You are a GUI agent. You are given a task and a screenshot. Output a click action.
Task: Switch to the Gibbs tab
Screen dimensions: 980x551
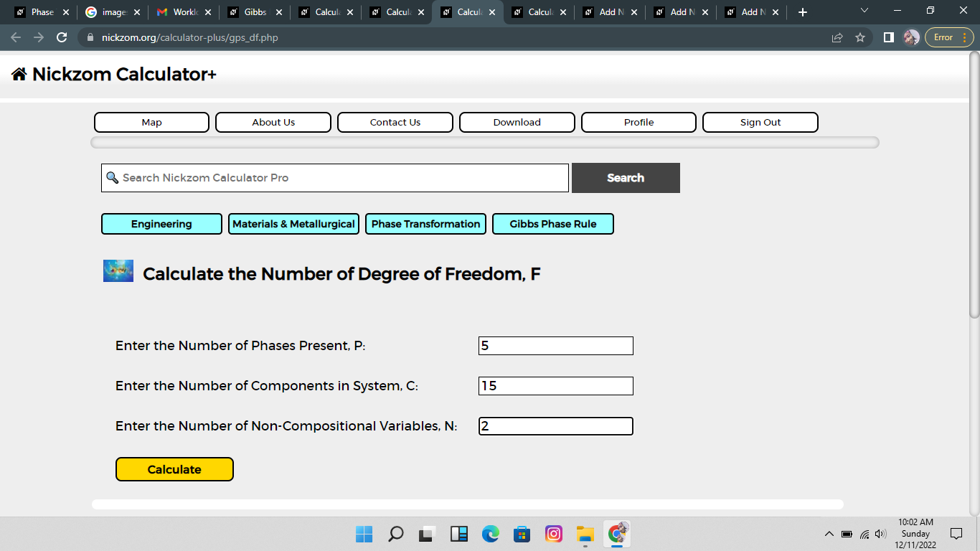click(255, 12)
